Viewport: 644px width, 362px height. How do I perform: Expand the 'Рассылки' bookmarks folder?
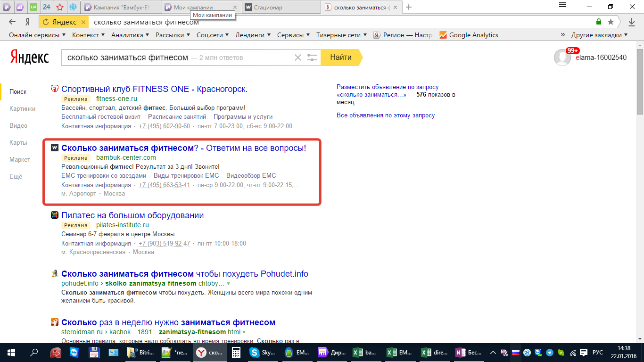tap(173, 35)
